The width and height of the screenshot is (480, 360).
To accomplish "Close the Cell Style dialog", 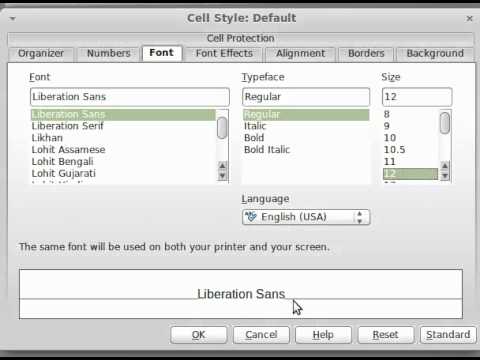I will [470, 18].
